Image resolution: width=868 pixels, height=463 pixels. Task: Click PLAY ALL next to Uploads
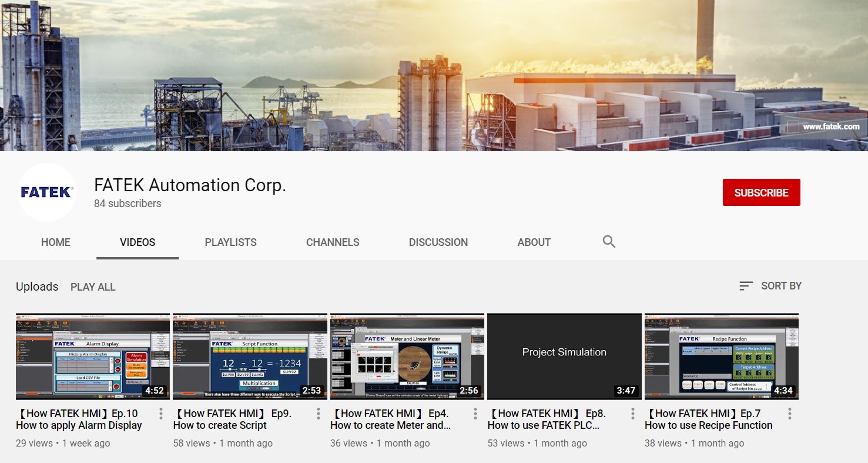click(93, 287)
